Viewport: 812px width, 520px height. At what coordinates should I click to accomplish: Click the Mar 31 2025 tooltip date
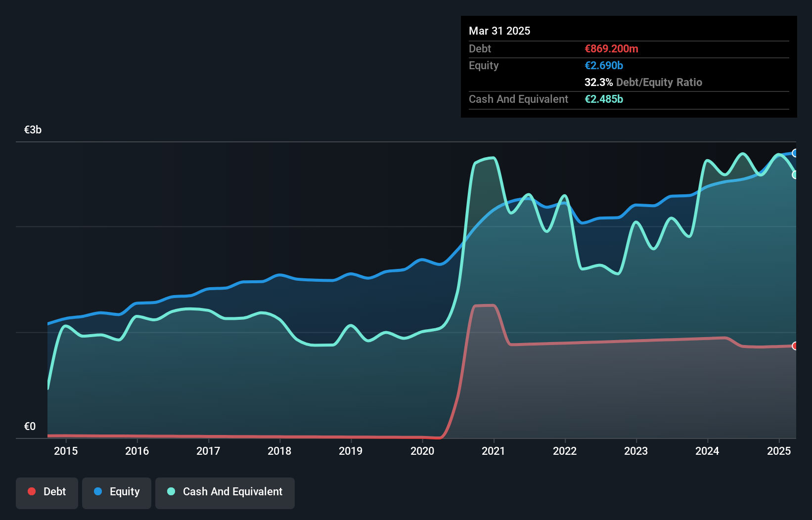point(499,31)
